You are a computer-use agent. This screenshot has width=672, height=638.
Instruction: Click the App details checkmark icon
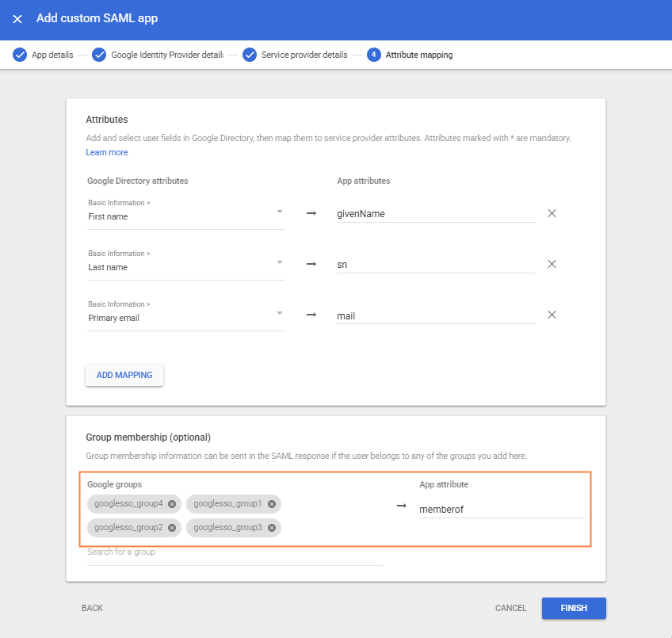pyautogui.click(x=20, y=55)
